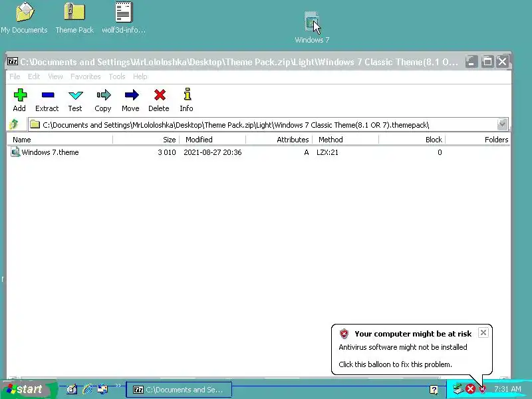The image size is (532, 399).
Task: Click the red X error tray icon
Action: tap(470, 389)
